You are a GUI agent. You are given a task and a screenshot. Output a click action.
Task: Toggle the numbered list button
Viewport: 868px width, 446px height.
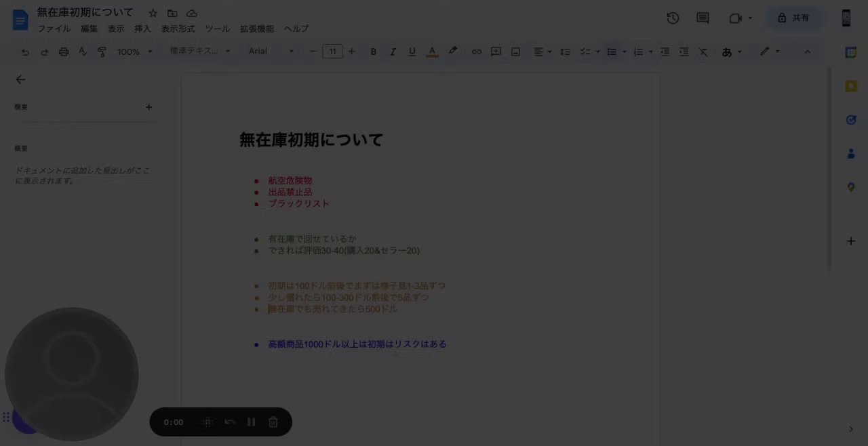(638, 52)
